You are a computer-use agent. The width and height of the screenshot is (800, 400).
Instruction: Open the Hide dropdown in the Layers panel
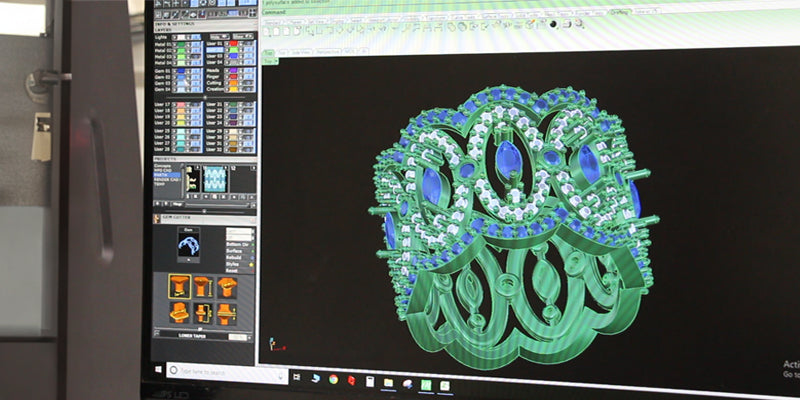[x=219, y=37]
